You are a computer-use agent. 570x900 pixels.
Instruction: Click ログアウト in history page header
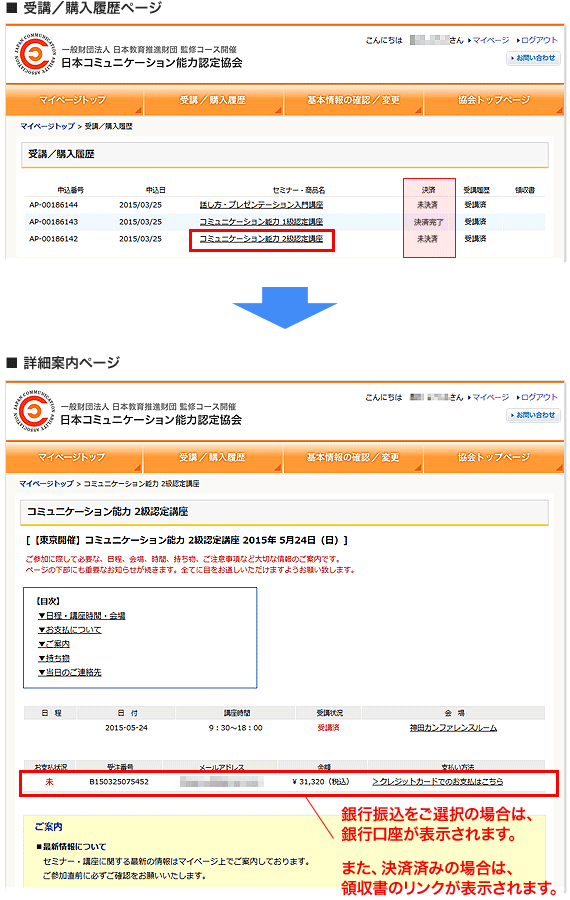click(x=539, y=40)
